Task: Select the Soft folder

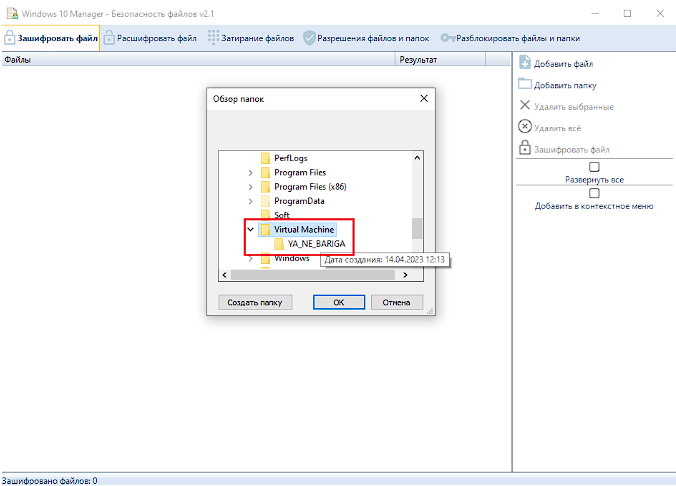Action: (282, 215)
